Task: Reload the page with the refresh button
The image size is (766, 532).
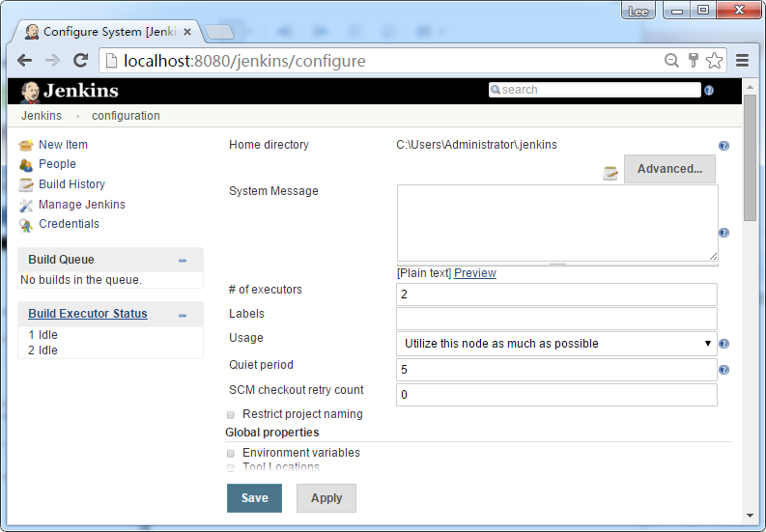Action: click(x=81, y=61)
